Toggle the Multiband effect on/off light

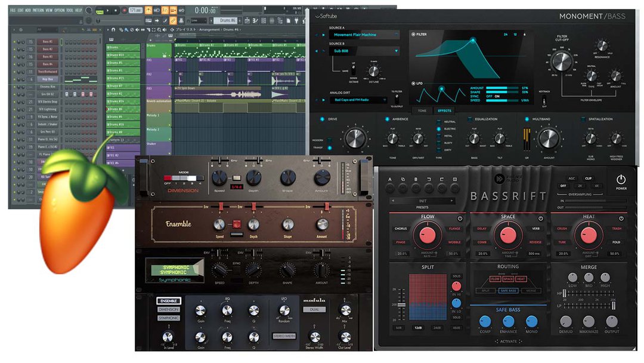coord(526,119)
